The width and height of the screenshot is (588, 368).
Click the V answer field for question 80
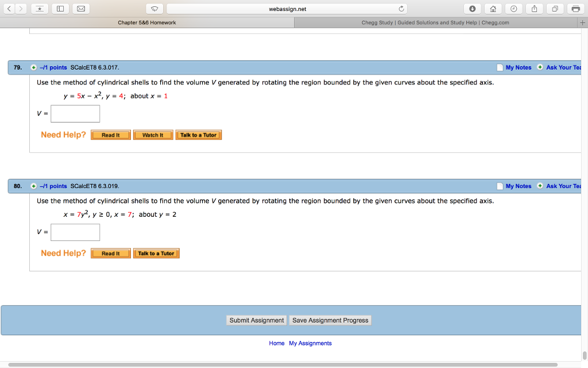pos(75,232)
